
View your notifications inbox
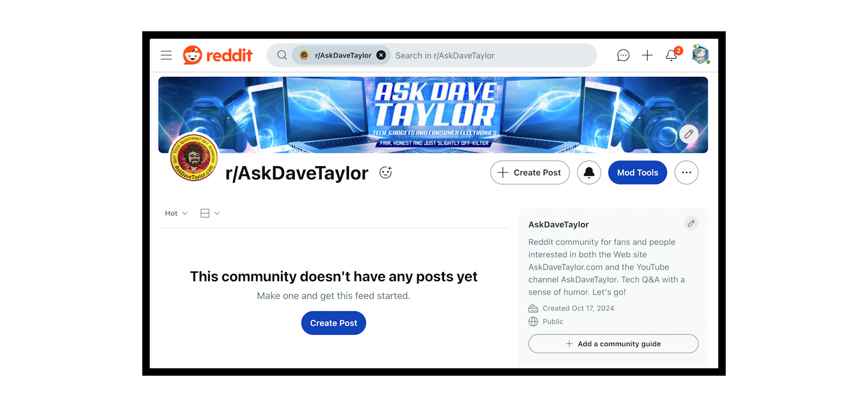[x=671, y=55]
